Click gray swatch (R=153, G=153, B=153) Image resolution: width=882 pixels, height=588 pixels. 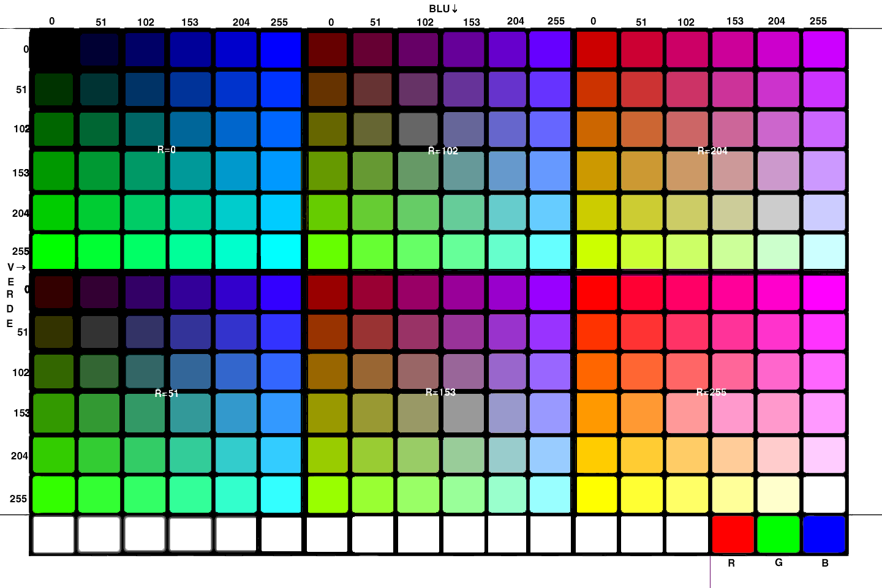[x=464, y=413]
